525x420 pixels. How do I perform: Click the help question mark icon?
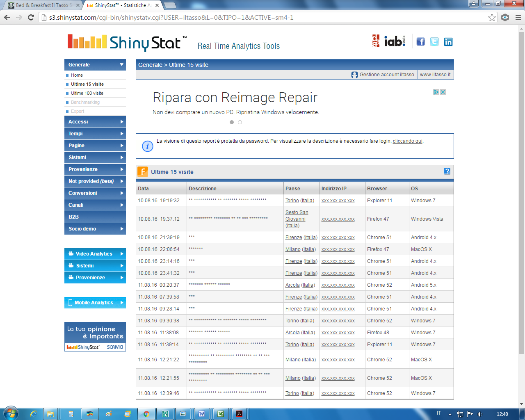click(x=447, y=171)
